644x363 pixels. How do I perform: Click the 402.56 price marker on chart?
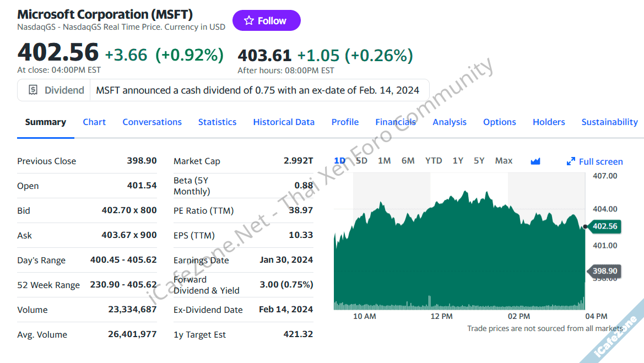click(x=604, y=226)
